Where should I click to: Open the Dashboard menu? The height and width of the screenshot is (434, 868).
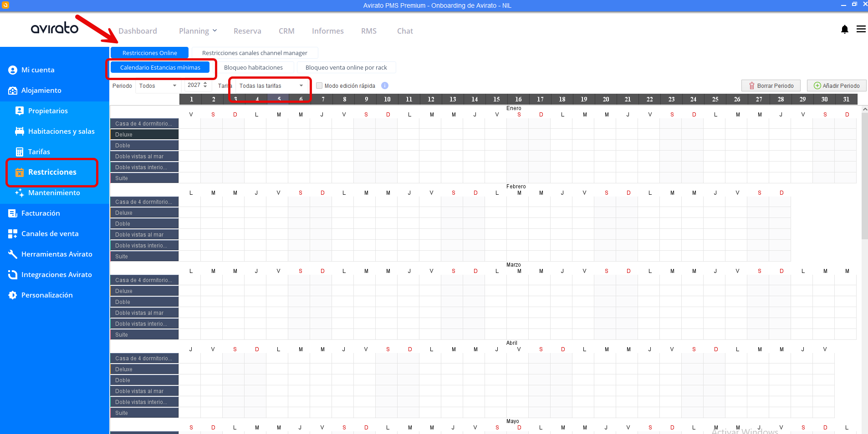138,31
